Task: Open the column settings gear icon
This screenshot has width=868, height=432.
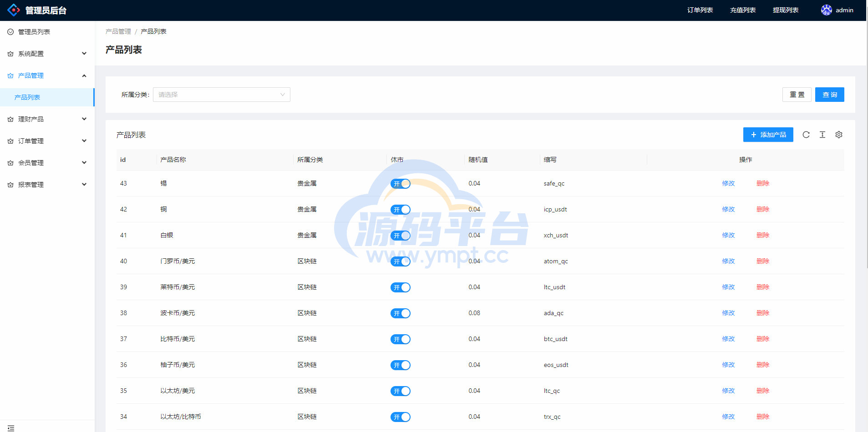Action: pos(839,135)
